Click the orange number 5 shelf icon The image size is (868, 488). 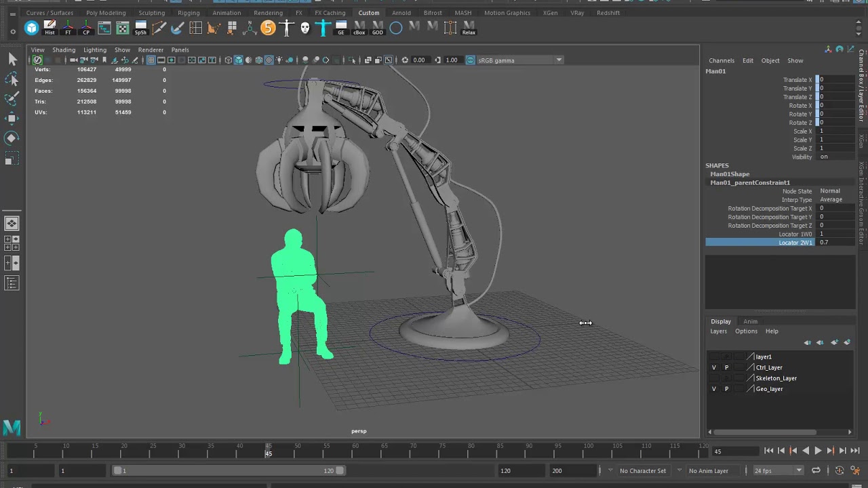268,28
